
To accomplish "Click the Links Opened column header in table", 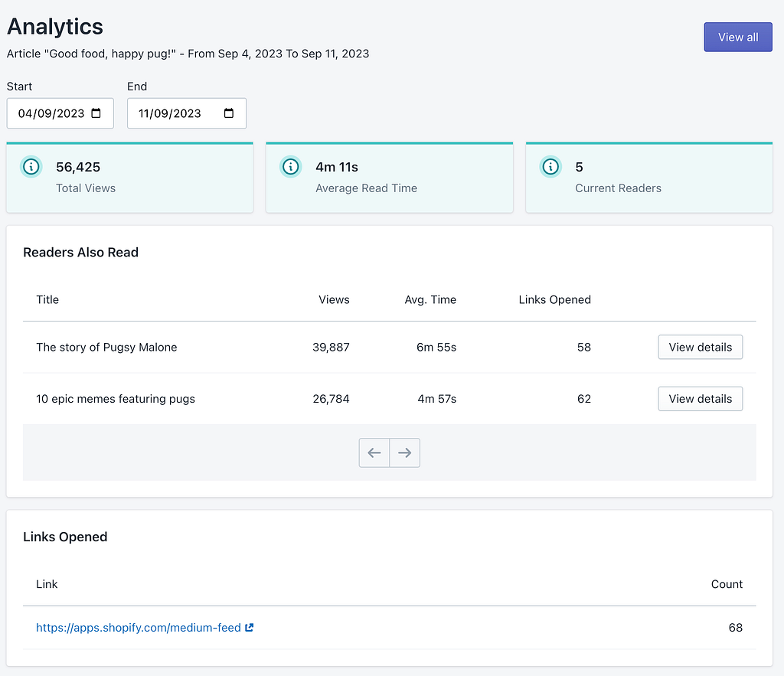I will (554, 299).
